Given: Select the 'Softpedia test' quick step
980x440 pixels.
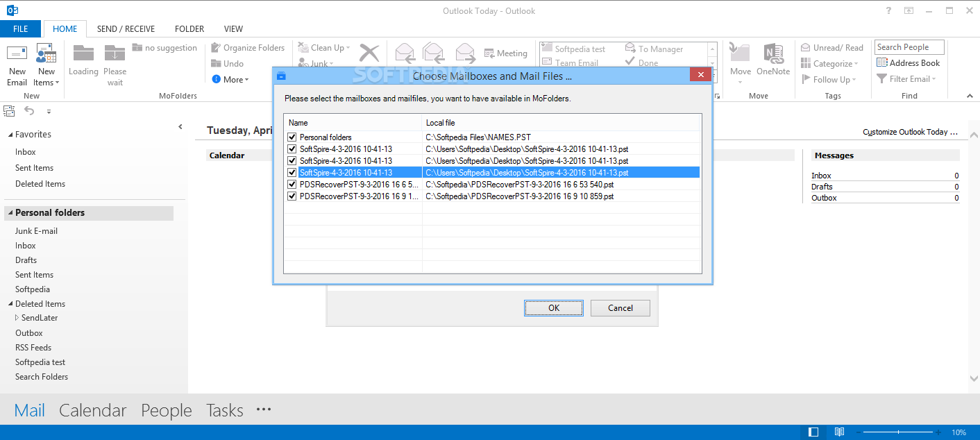Looking at the screenshot, I should coord(573,49).
